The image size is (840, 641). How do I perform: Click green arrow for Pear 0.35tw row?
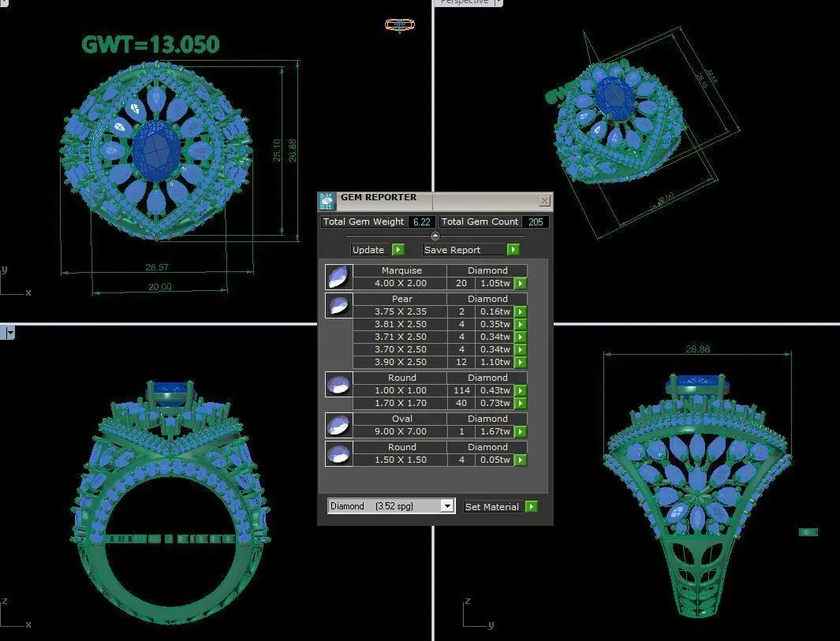521,324
